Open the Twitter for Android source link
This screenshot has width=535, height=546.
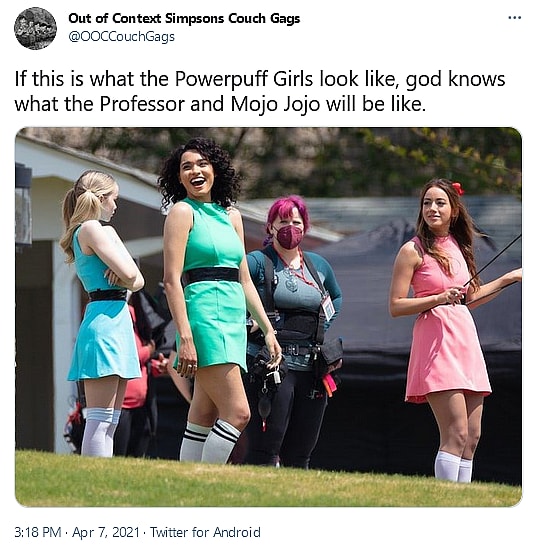coord(205,532)
